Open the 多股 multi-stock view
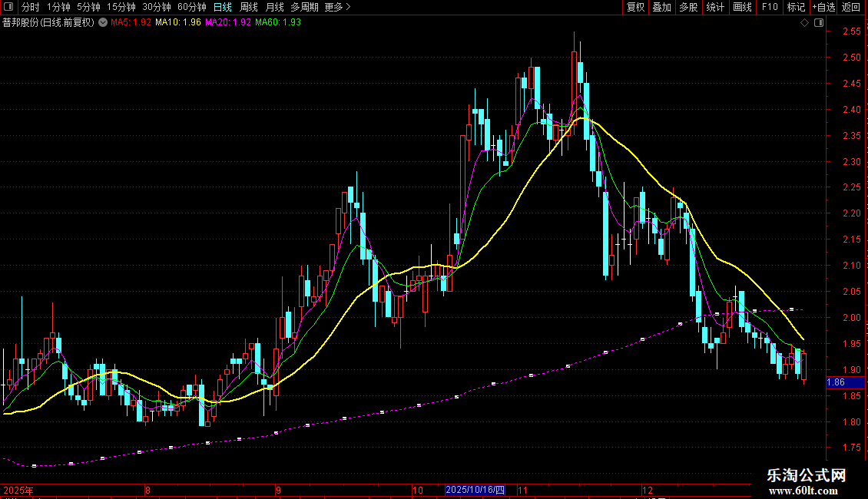The image size is (868, 499). (x=689, y=7)
